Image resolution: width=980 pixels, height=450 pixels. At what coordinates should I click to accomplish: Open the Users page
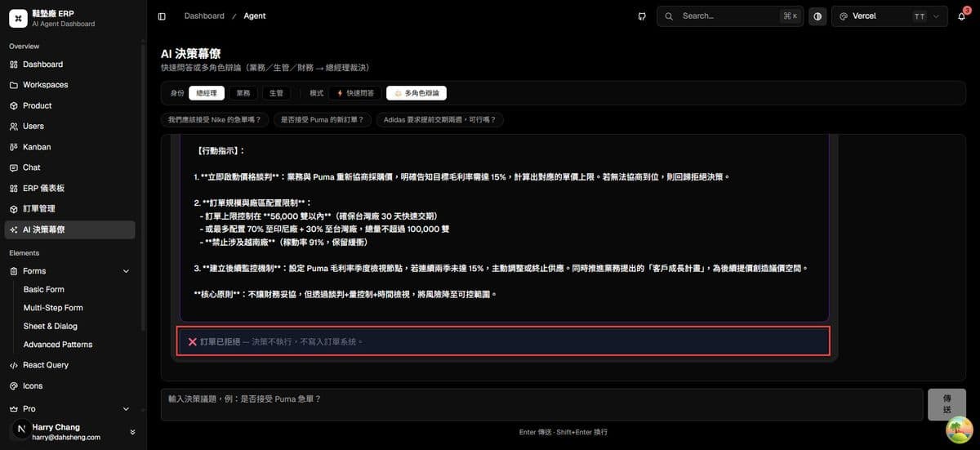(x=69, y=127)
